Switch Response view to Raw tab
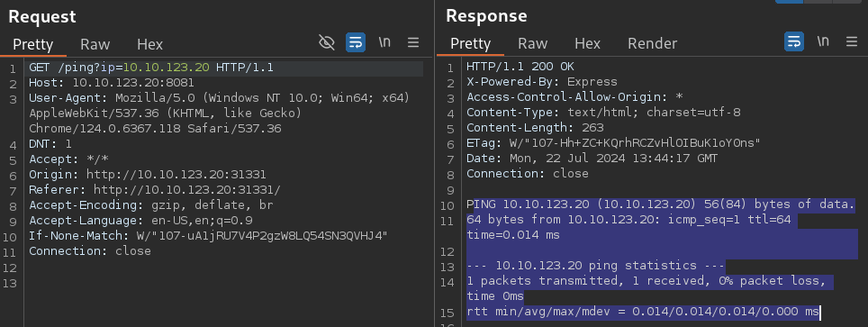868x327 pixels. [532, 43]
